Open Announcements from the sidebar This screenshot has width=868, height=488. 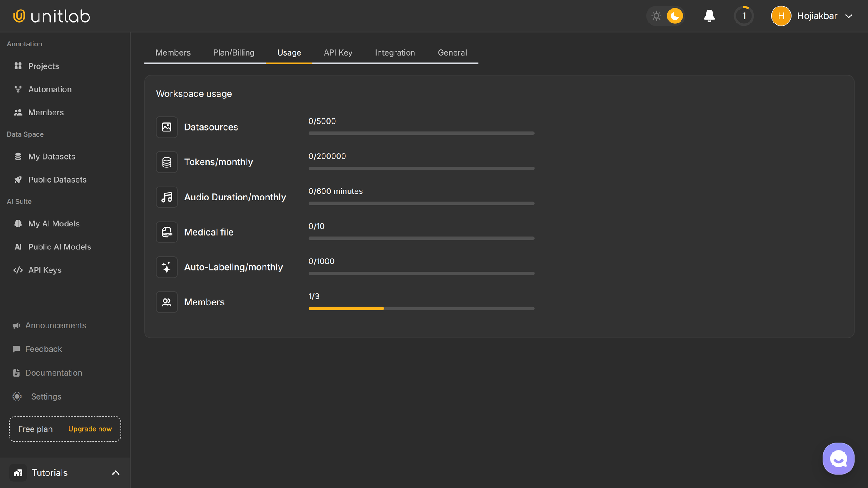tap(56, 325)
